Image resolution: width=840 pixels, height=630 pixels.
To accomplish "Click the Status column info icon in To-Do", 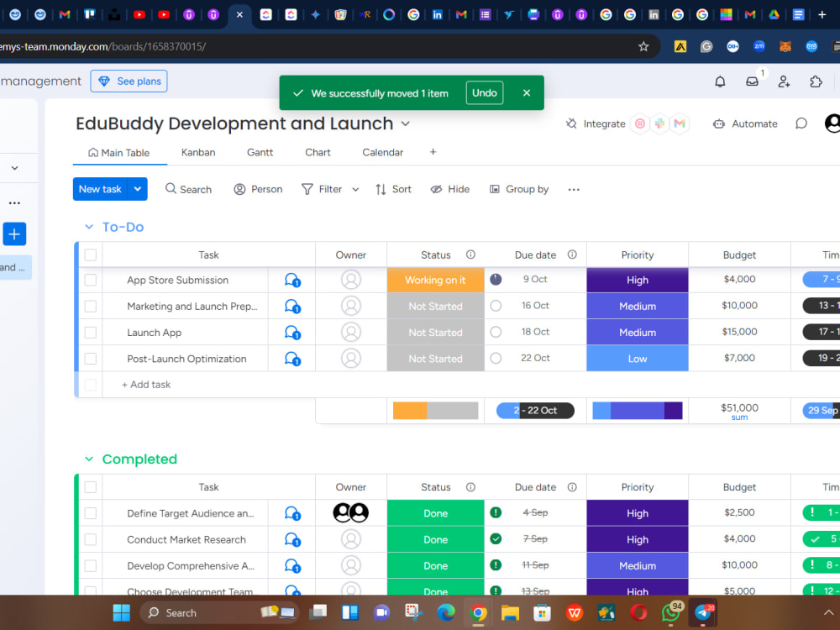I will pyautogui.click(x=470, y=255).
